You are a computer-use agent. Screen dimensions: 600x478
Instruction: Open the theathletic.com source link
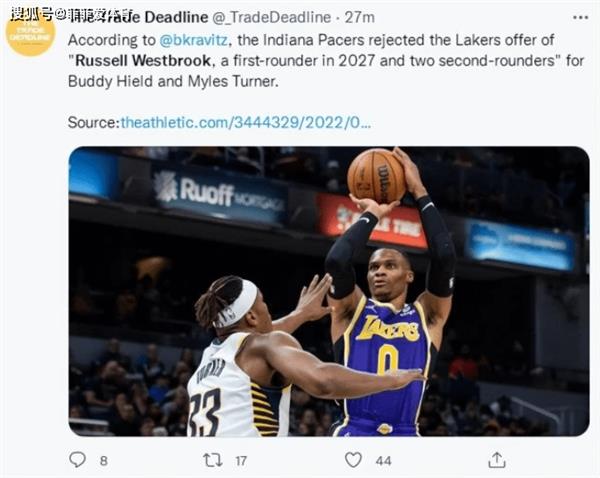(x=246, y=122)
